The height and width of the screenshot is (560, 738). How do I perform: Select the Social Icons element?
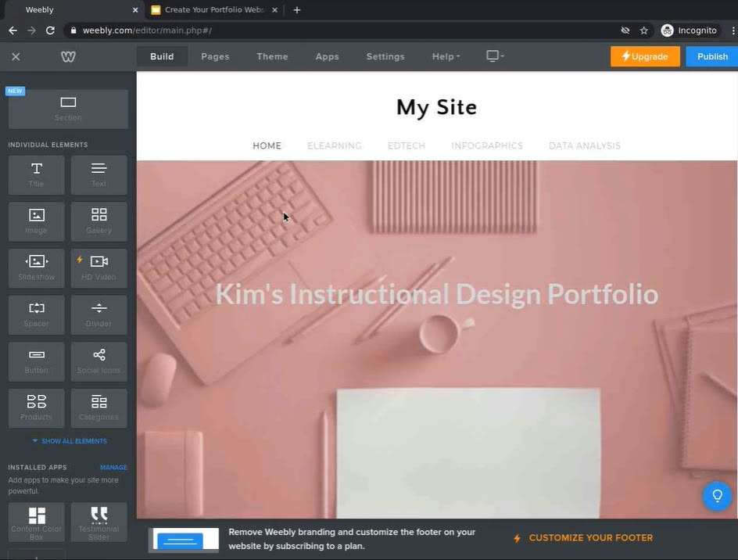[99, 361]
